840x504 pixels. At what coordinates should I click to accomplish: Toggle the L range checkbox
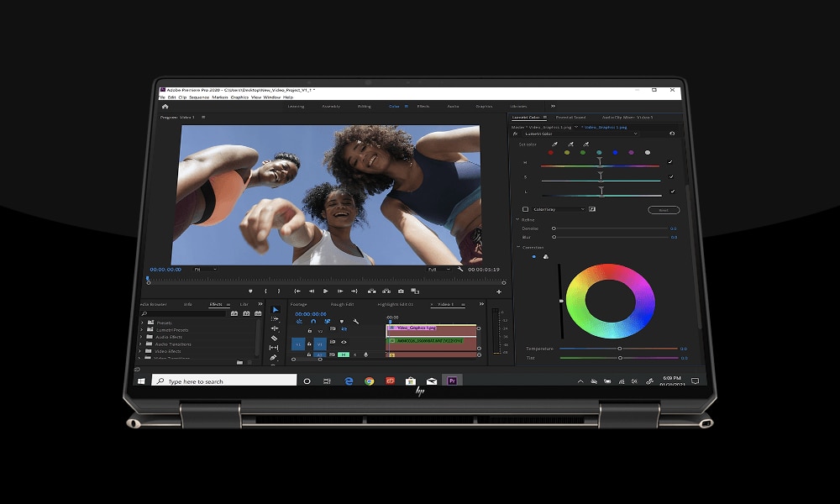click(672, 192)
